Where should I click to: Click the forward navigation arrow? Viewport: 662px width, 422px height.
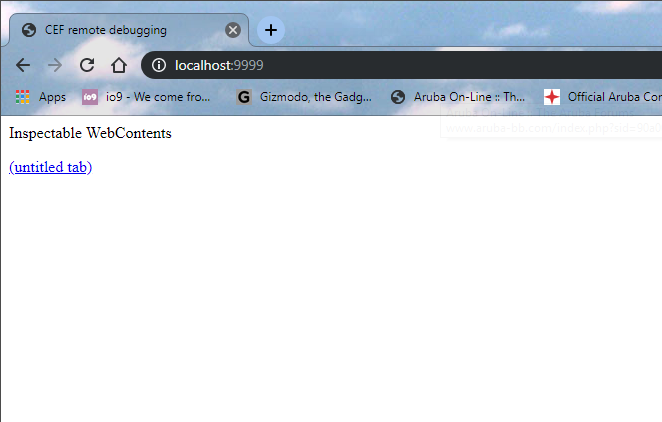[x=55, y=65]
